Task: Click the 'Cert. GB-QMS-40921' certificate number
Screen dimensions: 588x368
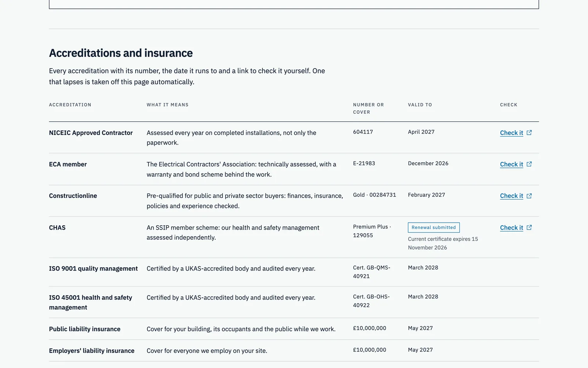Action: pos(372,272)
